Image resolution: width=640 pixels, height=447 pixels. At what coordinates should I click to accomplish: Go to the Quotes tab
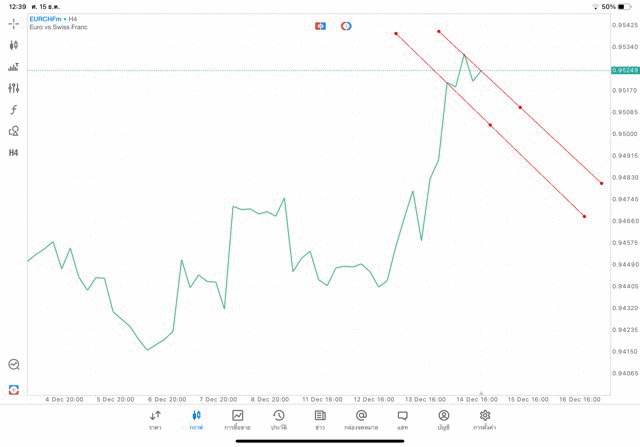point(155,420)
